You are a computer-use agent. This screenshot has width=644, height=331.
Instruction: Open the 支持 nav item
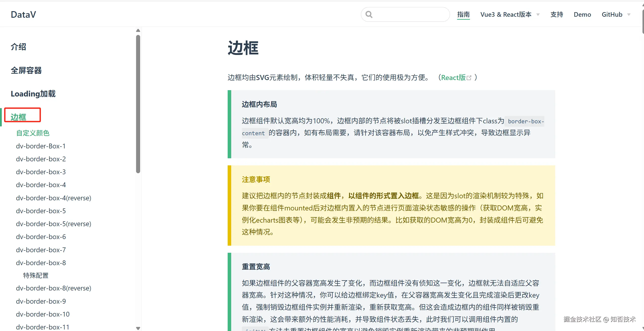pos(557,14)
